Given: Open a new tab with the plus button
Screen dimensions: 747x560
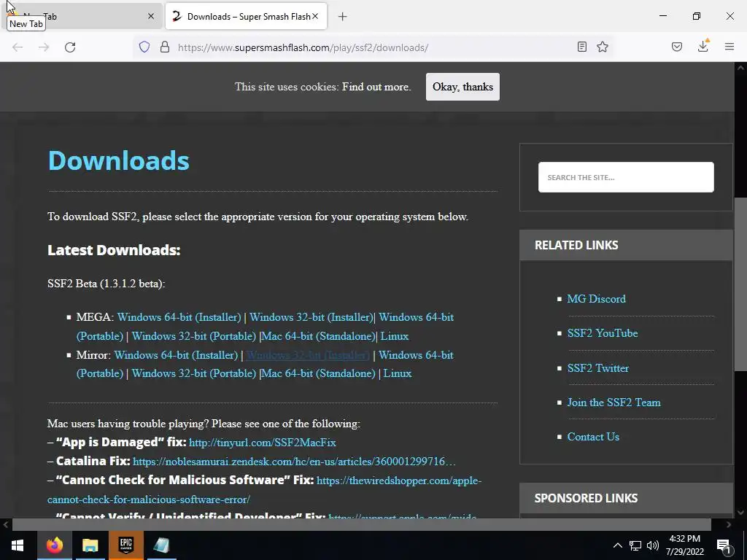Looking at the screenshot, I should pyautogui.click(x=342, y=17).
